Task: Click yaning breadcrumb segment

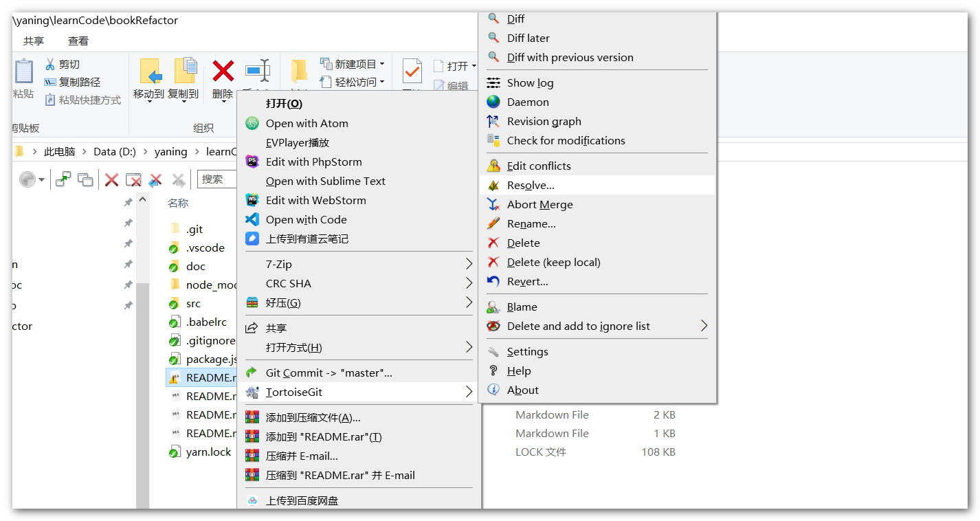Action: point(170,151)
